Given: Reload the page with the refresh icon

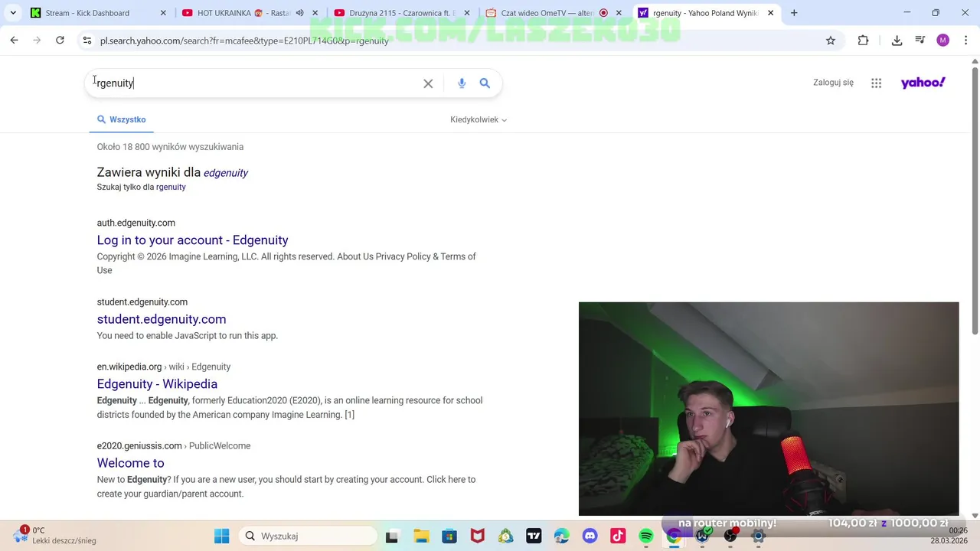Looking at the screenshot, I should point(60,41).
